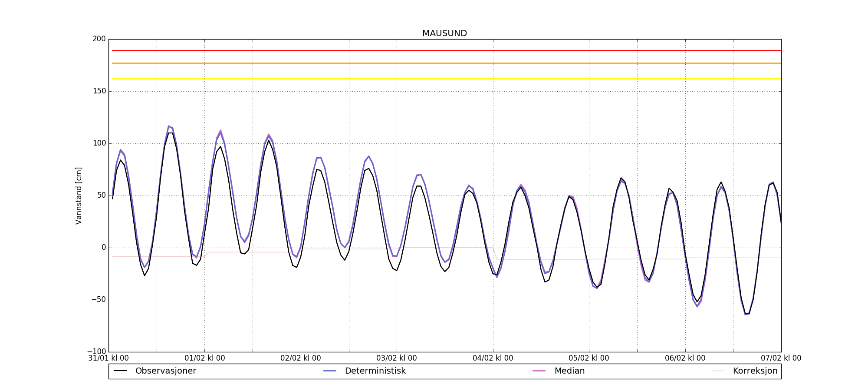Select the 05/02 kl 00 x-axis tick label
The height and width of the screenshot is (391, 868).
(x=589, y=358)
